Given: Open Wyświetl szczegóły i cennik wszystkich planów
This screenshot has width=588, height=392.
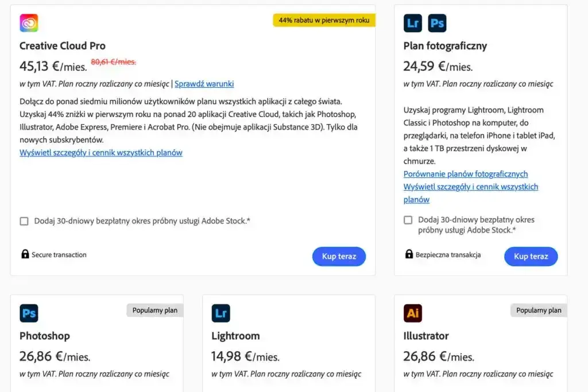Looking at the screenshot, I should click(101, 152).
